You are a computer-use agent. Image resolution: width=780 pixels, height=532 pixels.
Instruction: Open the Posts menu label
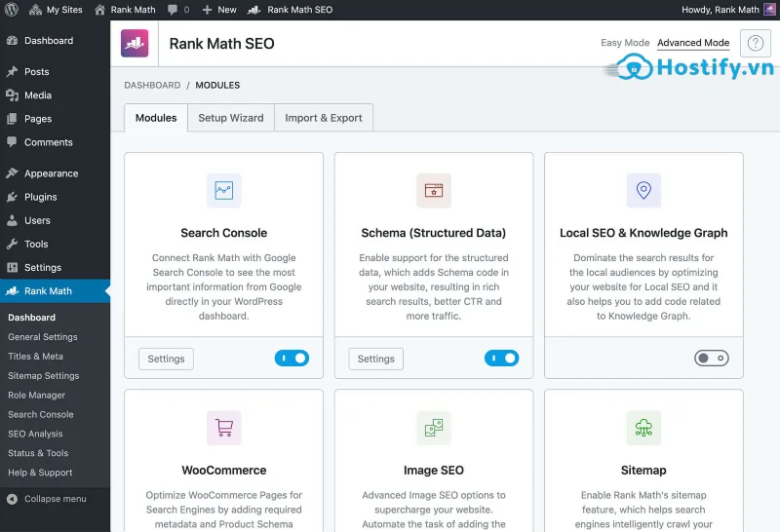coord(37,71)
